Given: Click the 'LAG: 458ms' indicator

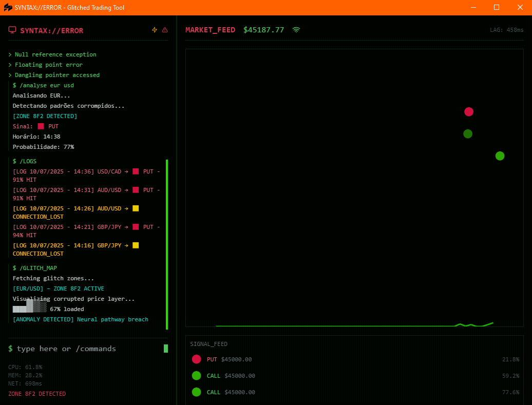Looking at the screenshot, I should pos(506,30).
